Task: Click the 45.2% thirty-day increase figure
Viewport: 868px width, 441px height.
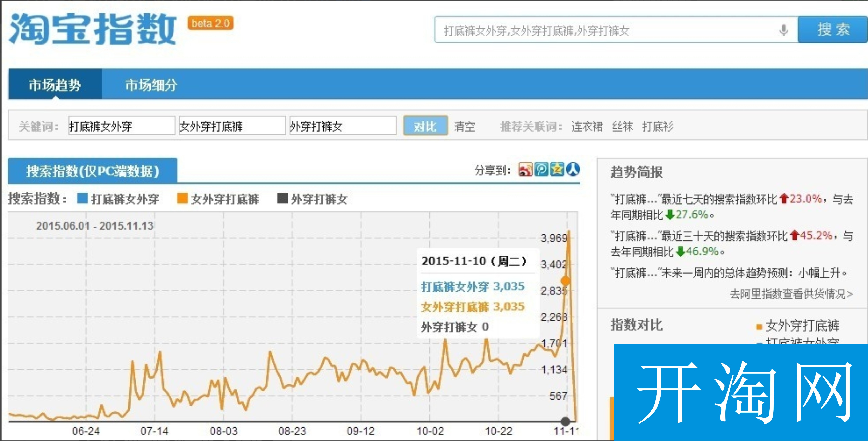Action: pyautogui.click(x=816, y=235)
